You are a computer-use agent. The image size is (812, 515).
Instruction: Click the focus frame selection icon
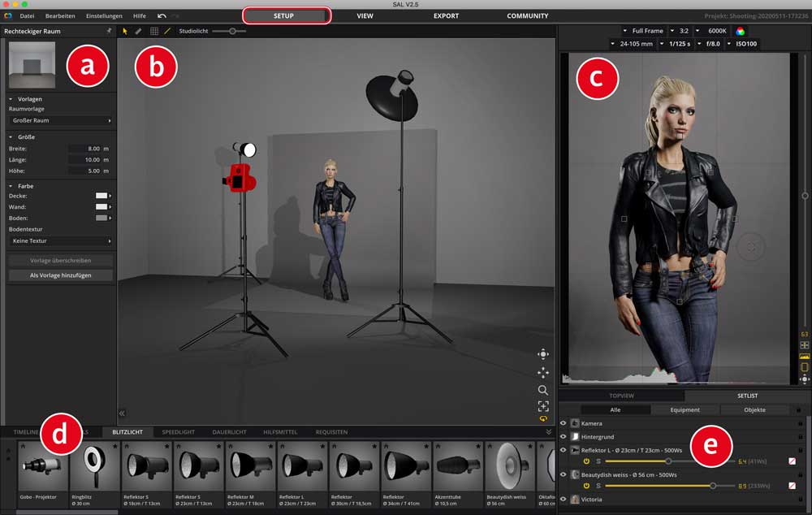[542, 406]
